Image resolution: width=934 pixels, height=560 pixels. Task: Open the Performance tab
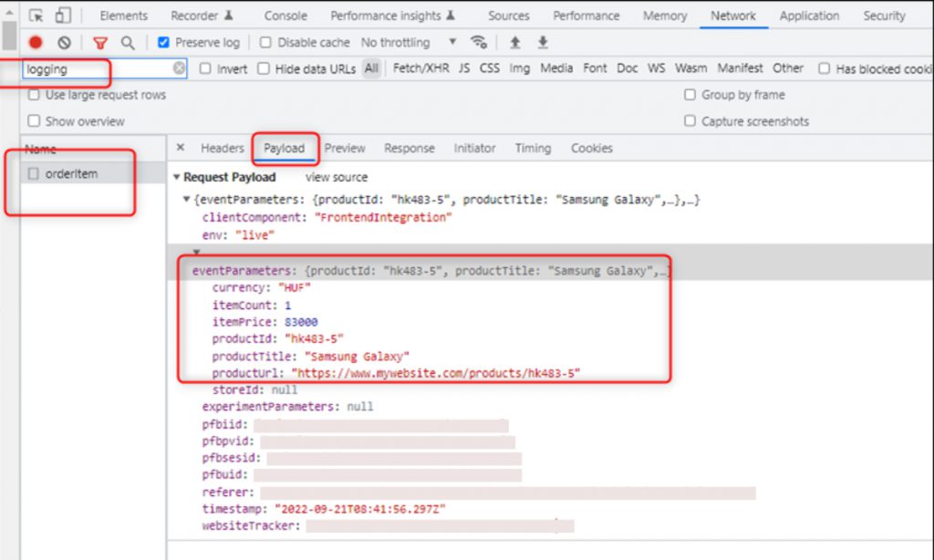pyautogui.click(x=586, y=16)
